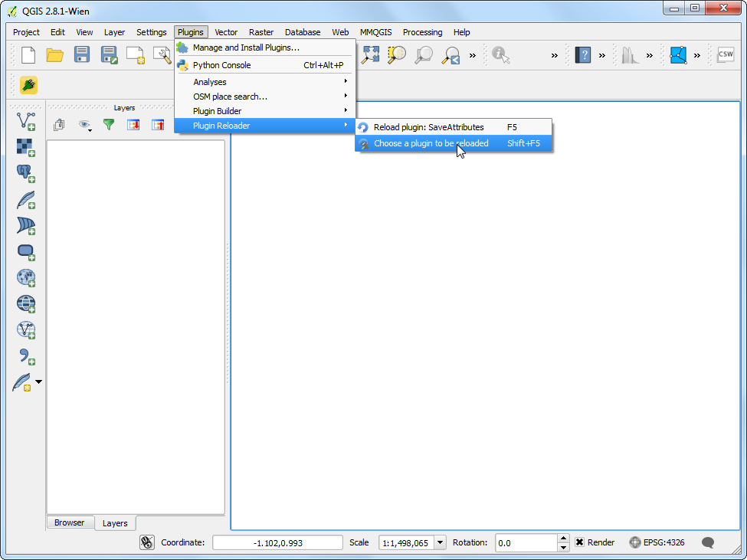Switch to the Browser tab
Screen dimensions: 747x560
point(70,522)
